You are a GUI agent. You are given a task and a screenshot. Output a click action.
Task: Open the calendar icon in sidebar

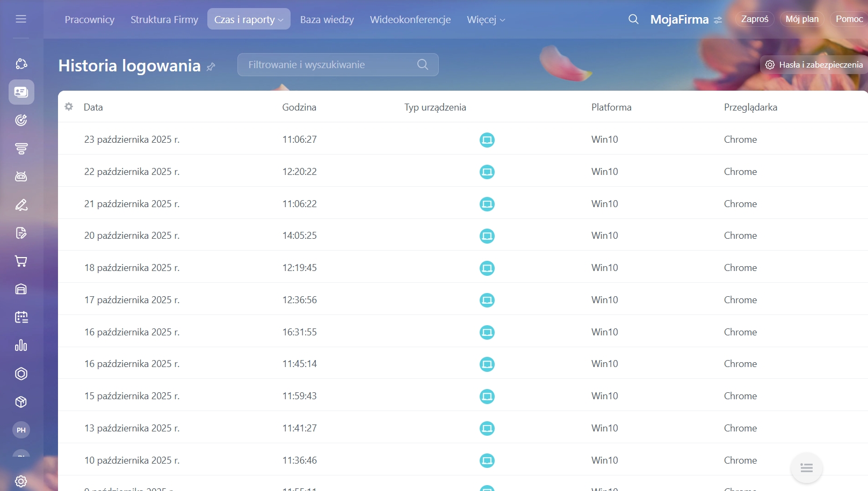(21, 317)
